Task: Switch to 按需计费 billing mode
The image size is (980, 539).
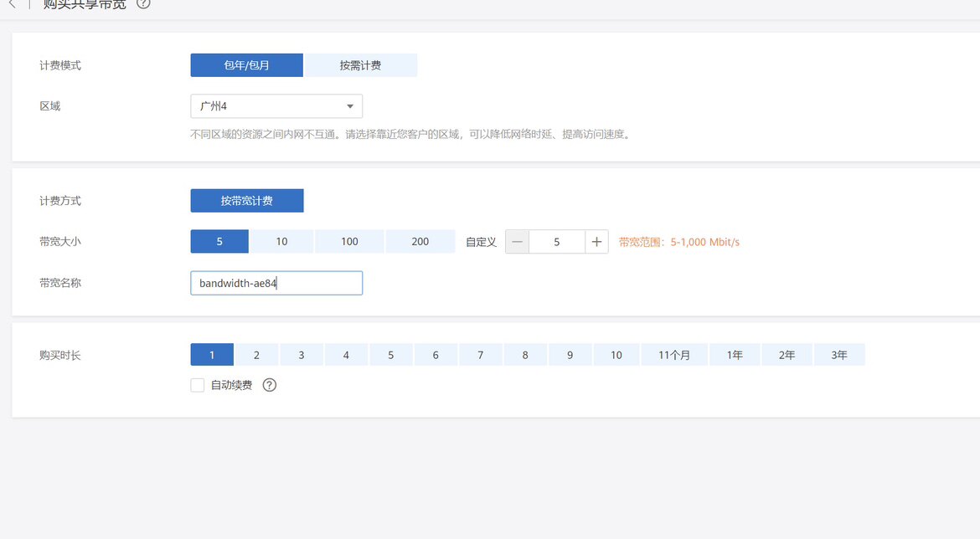Action: click(361, 65)
